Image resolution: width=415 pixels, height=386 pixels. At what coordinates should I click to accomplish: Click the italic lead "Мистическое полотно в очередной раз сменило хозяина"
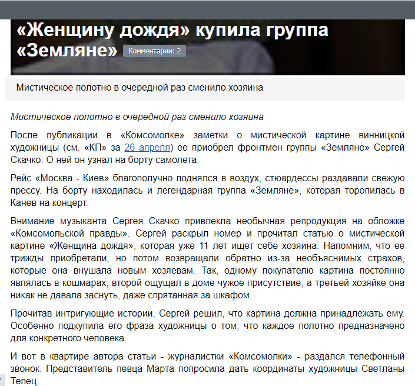click(x=137, y=117)
